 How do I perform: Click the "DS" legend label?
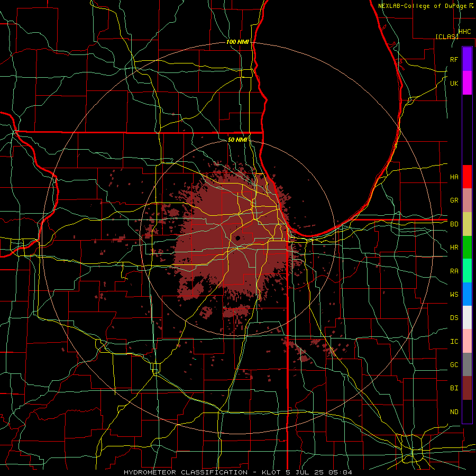point(454,318)
